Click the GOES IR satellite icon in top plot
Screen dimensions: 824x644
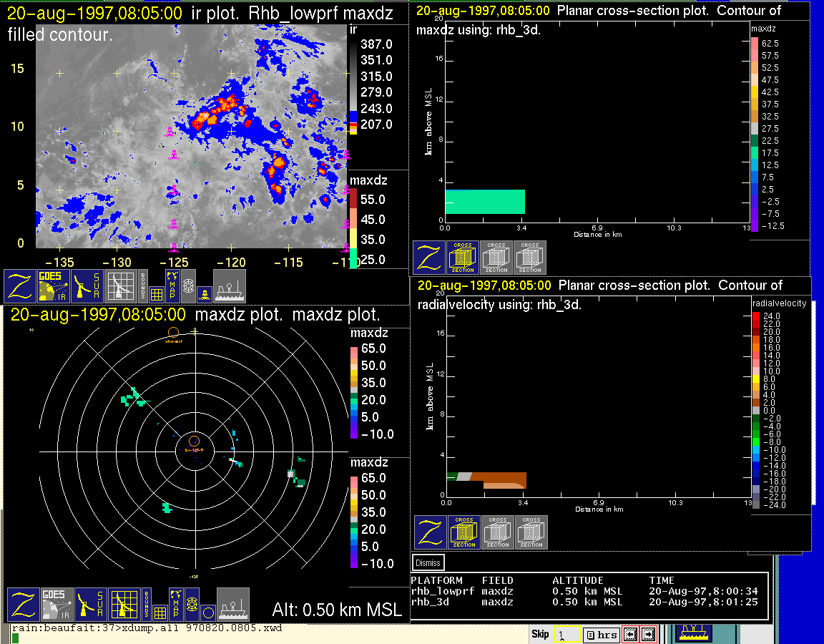(x=55, y=286)
